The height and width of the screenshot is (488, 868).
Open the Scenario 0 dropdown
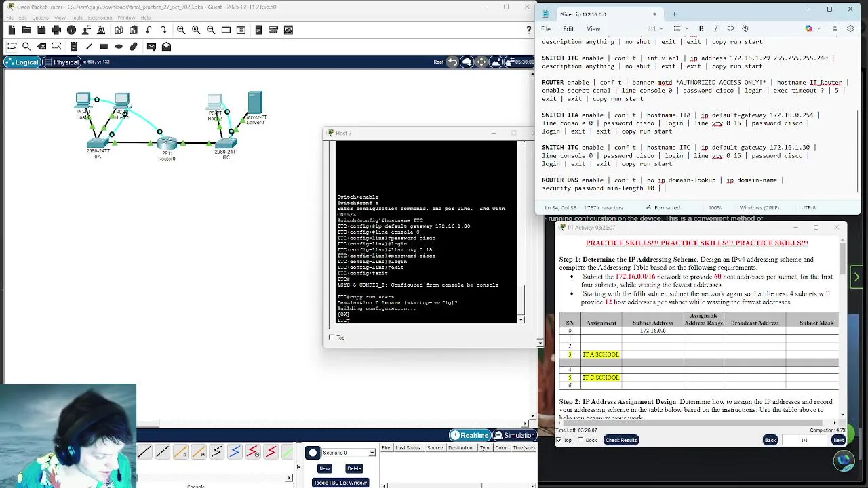pyautogui.click(x=372, y=453)
